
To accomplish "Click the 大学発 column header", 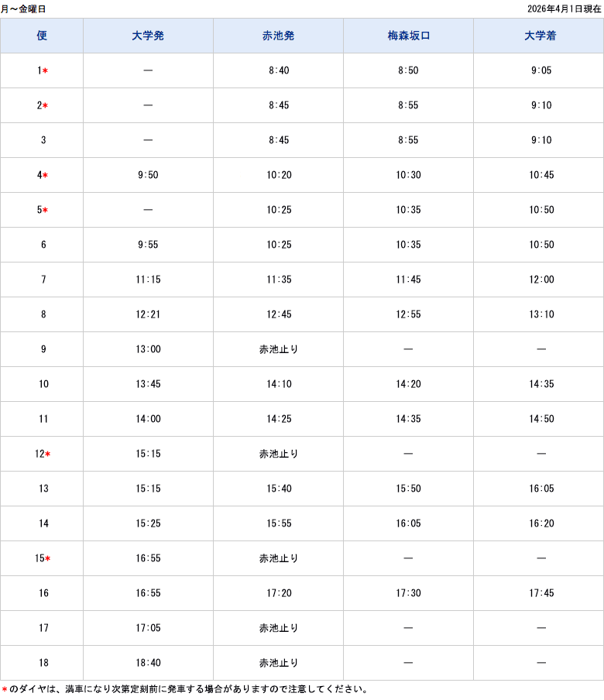I will coord(148,36).
